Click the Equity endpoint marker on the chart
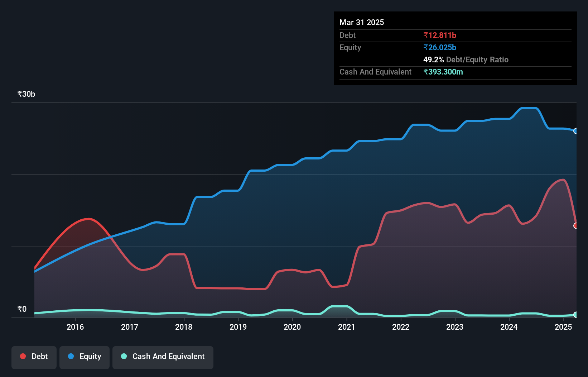 pos(576,131)
